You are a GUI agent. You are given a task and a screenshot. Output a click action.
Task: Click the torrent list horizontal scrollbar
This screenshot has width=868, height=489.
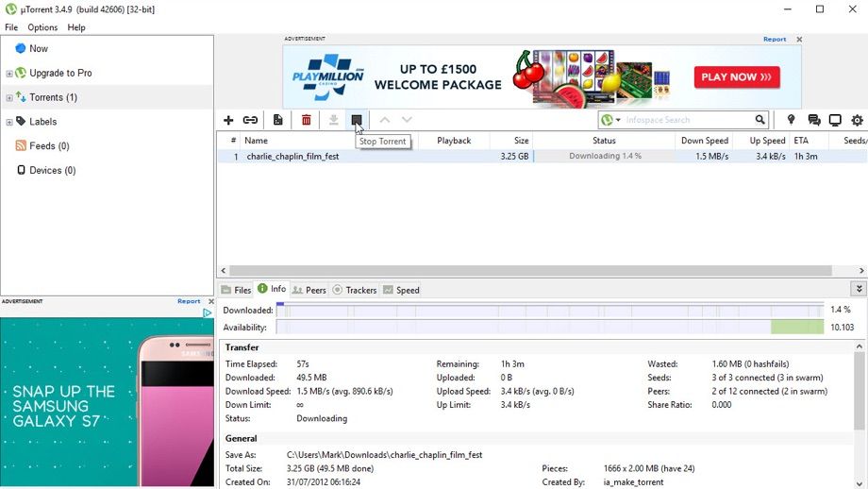[x=530, y=271]
